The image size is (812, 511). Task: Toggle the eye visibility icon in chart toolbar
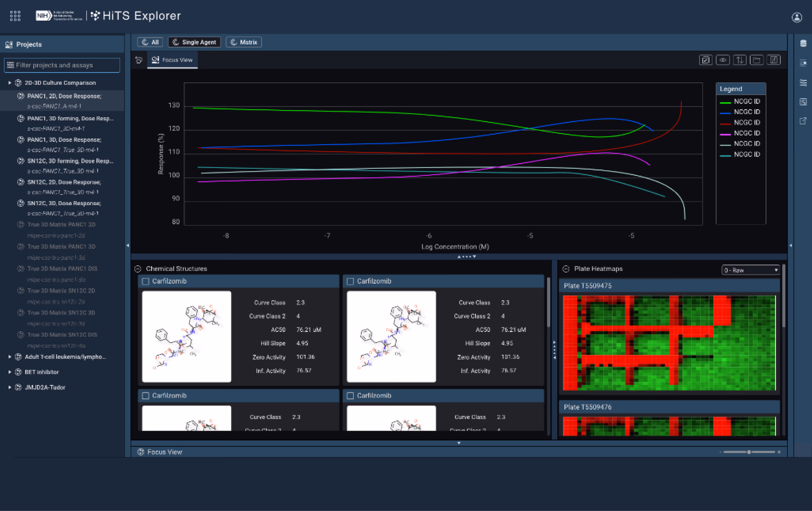723,60
